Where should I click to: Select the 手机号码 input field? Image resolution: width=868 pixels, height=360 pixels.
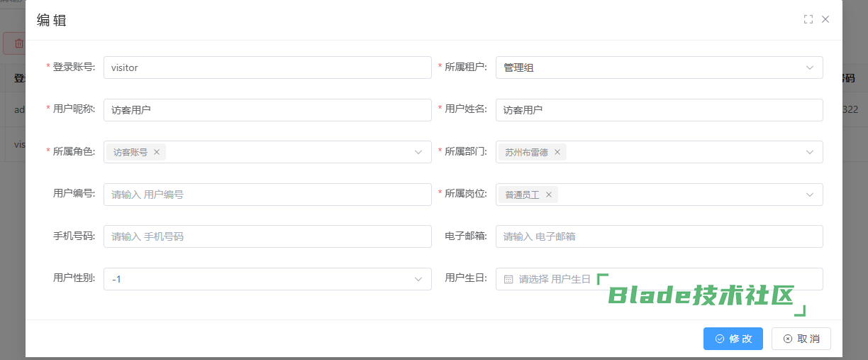(267, 236)
